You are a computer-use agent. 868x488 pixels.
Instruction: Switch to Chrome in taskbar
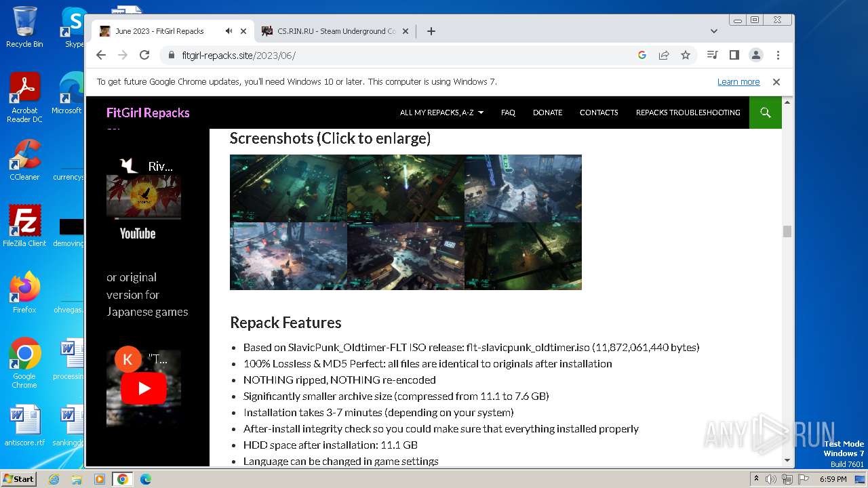coord(123,479)
